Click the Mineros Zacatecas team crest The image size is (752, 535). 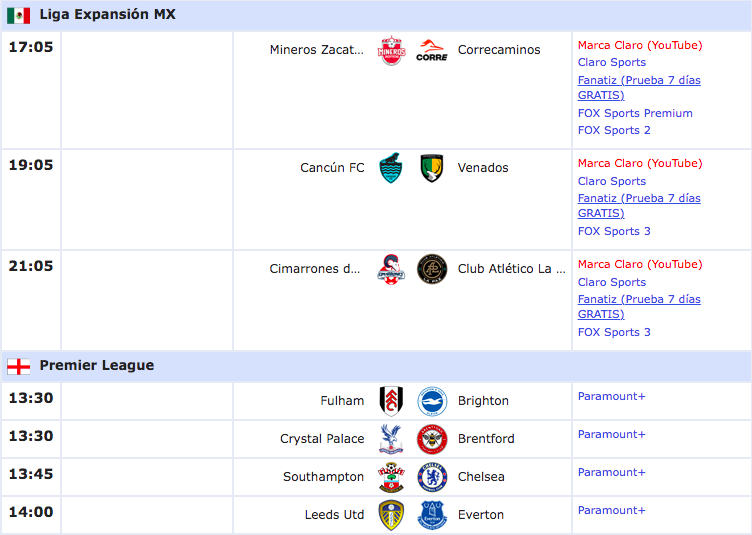[391, 50]
